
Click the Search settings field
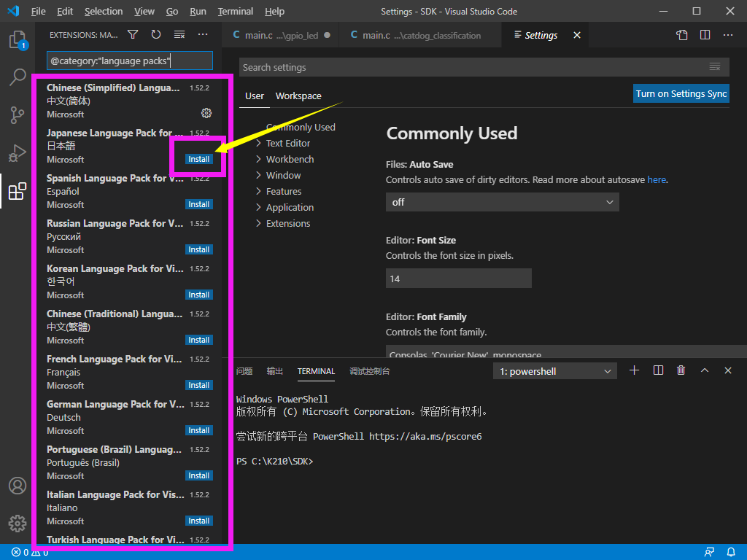coord(484,67)
